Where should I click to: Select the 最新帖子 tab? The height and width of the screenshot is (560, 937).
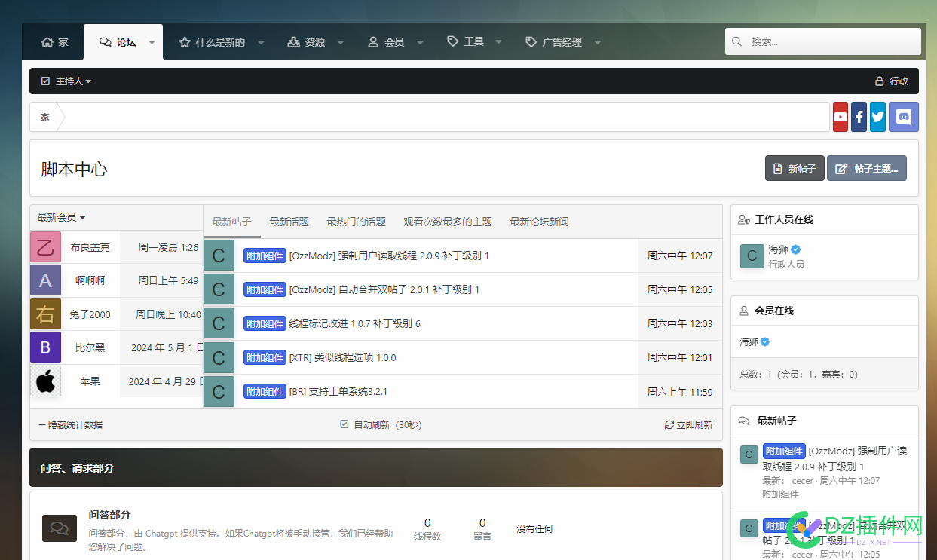tap(231, 222)
